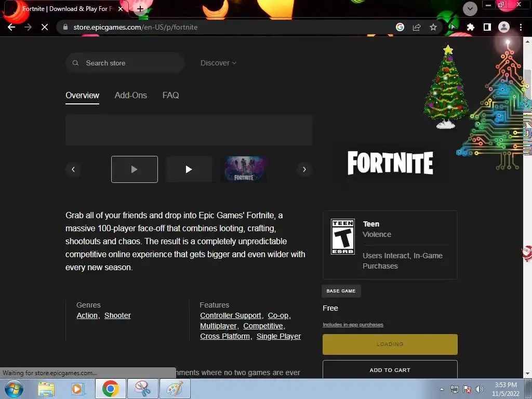
Task: Open Action Center flag icon
Action: (467, 389)
